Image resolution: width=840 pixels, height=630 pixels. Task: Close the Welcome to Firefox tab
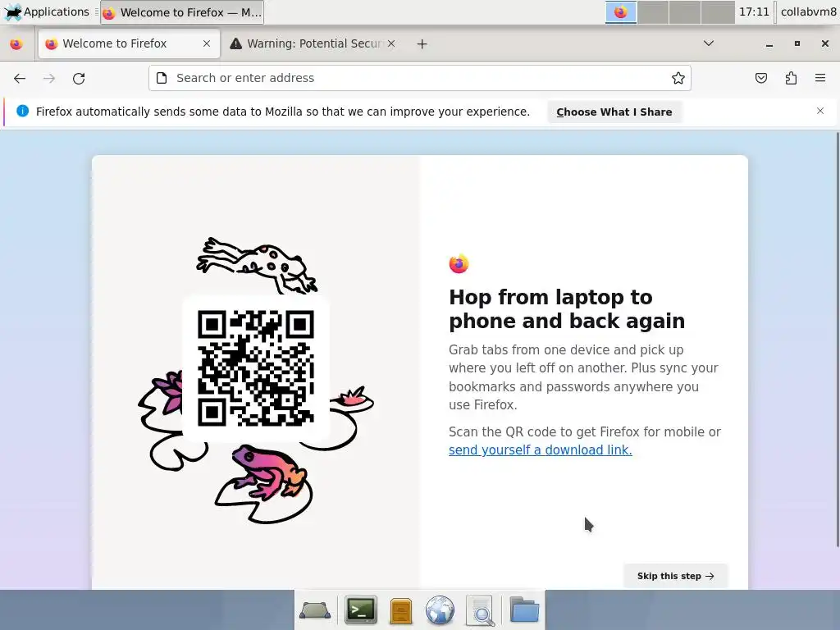pyautogui.click(x=207, y=44)
